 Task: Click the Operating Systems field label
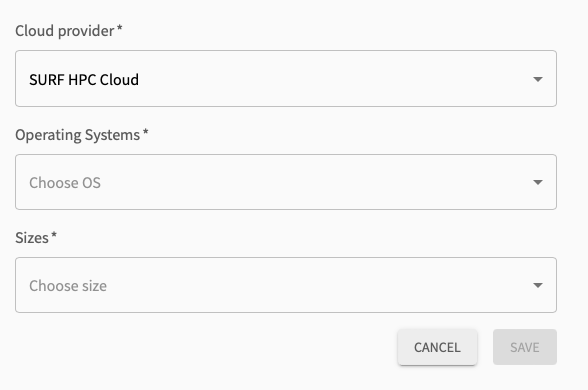coord(77,135)
